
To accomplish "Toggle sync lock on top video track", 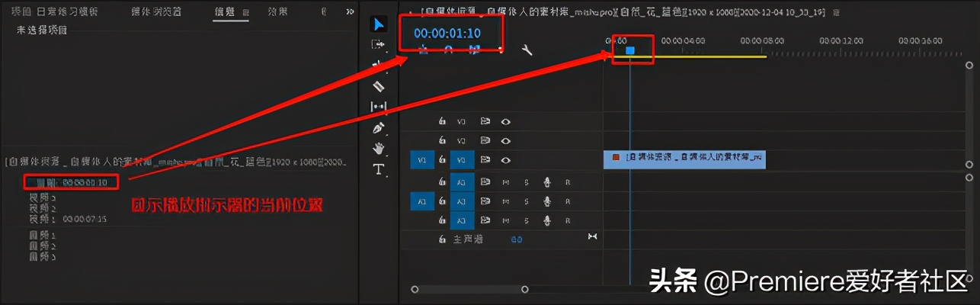I will click(485, 120).
